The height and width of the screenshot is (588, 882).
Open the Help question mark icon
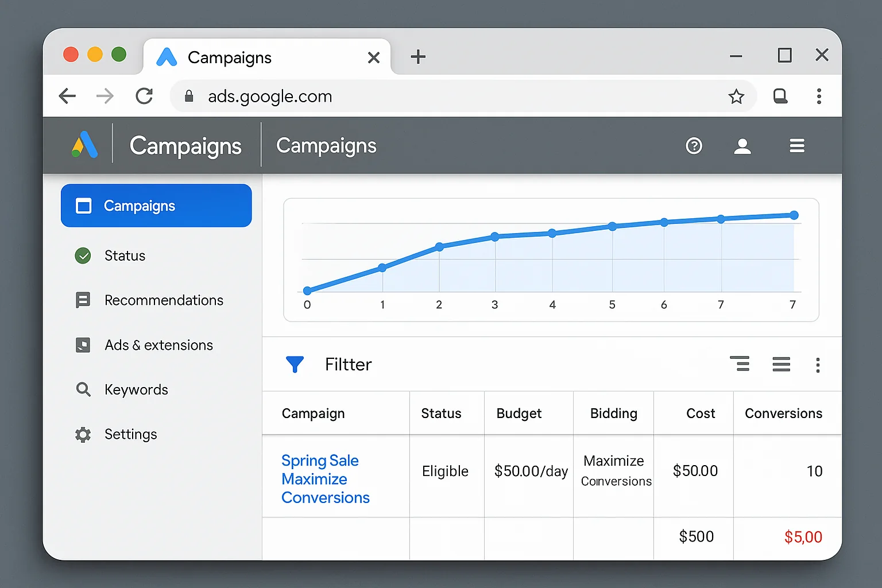[694, 146]
